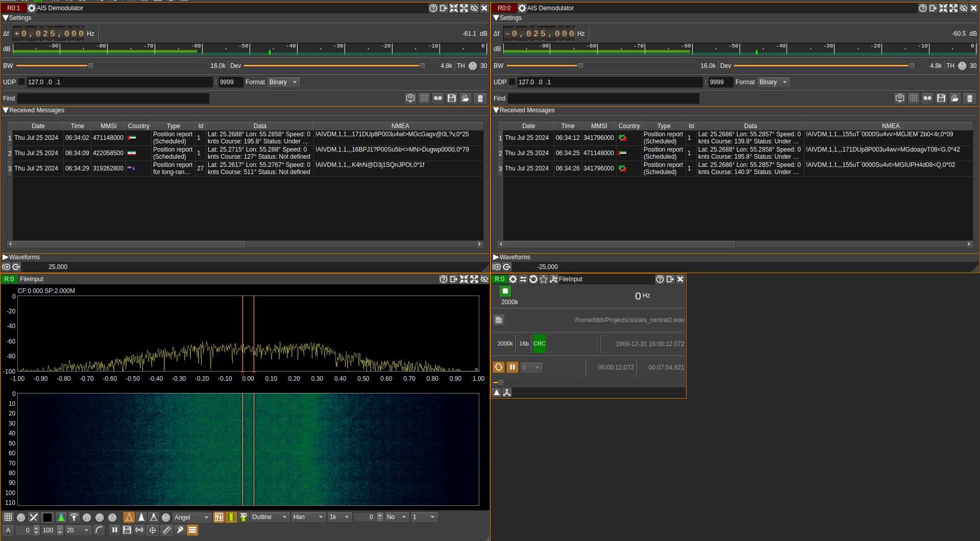Click UDP port 9999 field in R0:0 demodulator
The height and width of the screenshot is (541, 980).
(x=720, y=82)
